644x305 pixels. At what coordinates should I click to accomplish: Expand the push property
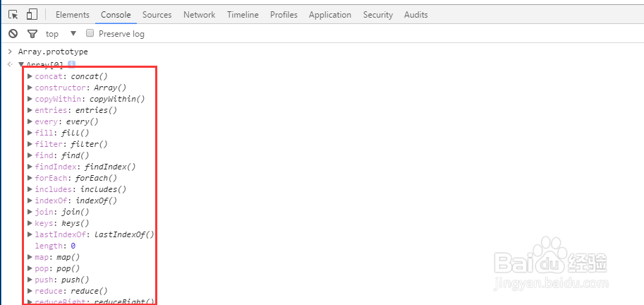[x=30, y=280]
